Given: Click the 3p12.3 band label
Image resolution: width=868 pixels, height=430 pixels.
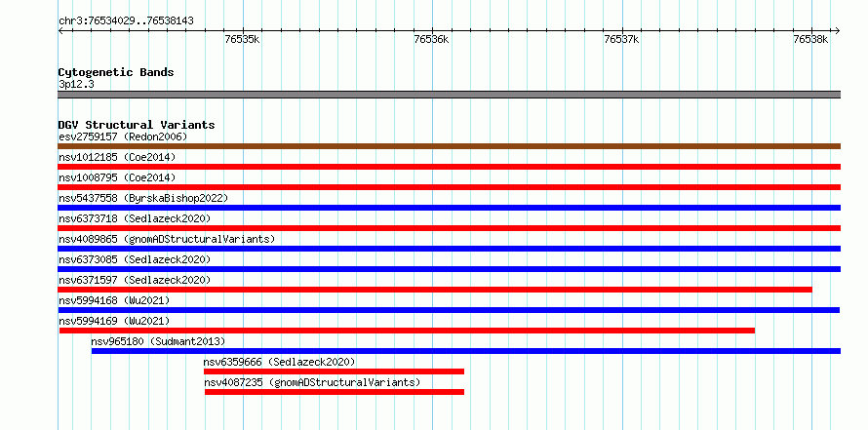Looking at the screenshot, I should coord(76,85).
